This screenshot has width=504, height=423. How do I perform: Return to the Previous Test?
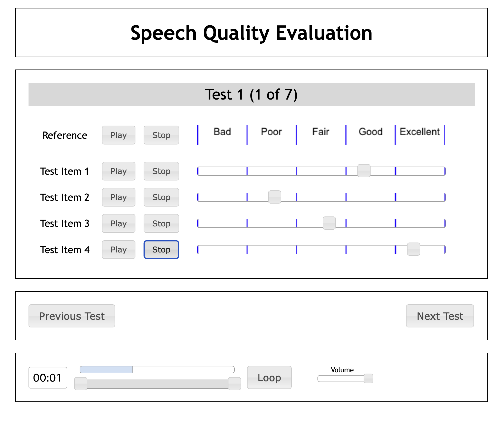[x=72, y=316]
